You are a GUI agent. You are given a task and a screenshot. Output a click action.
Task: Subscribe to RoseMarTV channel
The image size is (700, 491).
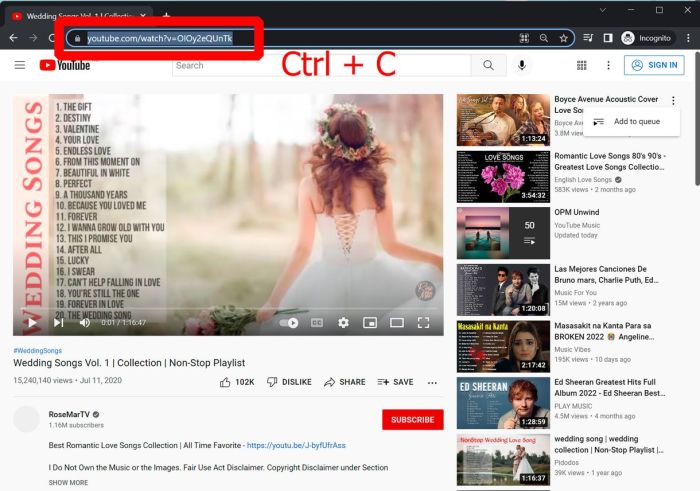pos(412,420)
